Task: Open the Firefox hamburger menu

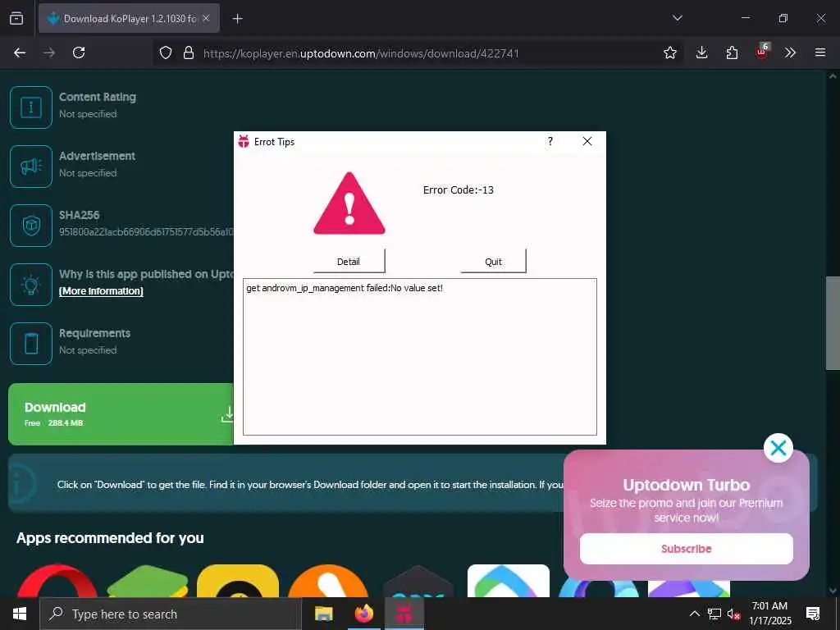Action: (820, 52)
